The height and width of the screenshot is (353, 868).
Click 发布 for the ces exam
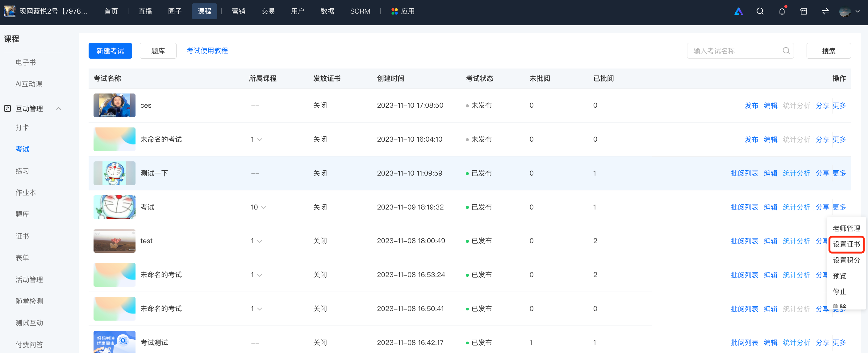tap(751, 106)
